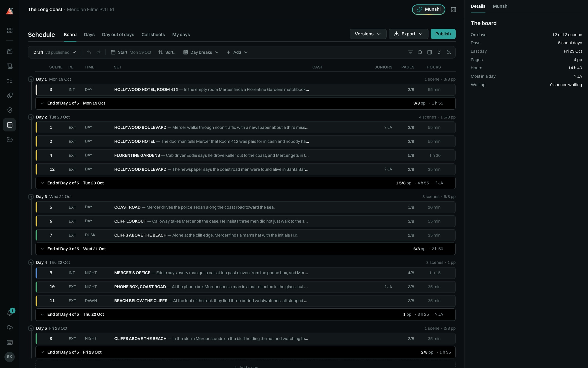Open the Day breaks dropdown
This screenshot has width=588, height=368.
(x=201, y=52)
